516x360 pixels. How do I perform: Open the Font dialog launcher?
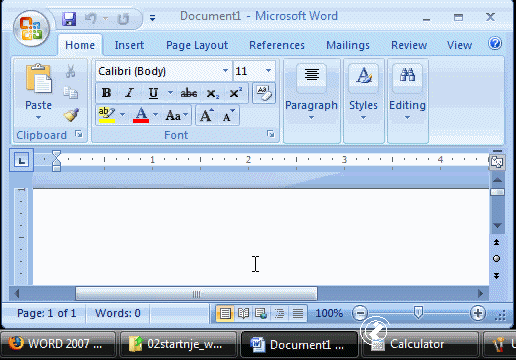tap(270, 134)
